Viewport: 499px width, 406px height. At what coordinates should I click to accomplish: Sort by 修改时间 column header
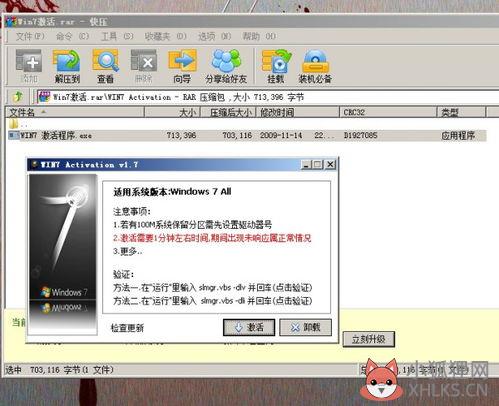click(297, 112)
